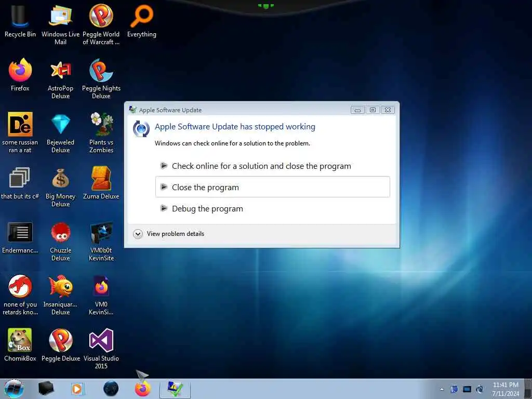
Task: Click the Apple Software Update dialog title icon
Action: coord(132,110)
